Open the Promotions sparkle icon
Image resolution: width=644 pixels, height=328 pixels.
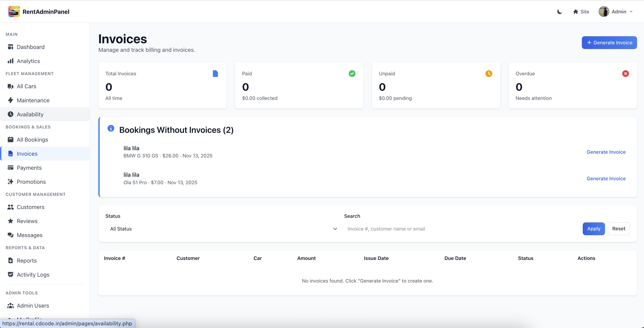[11, 182]
